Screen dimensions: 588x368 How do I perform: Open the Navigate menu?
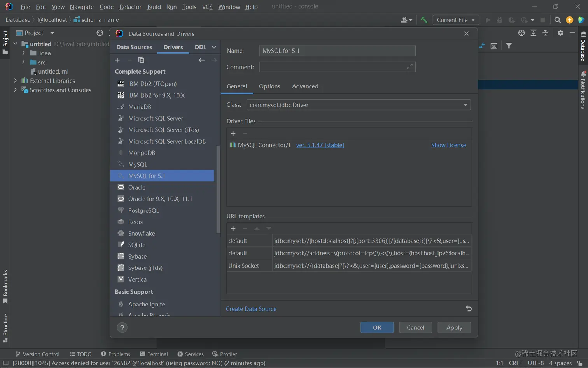(82, 7)
